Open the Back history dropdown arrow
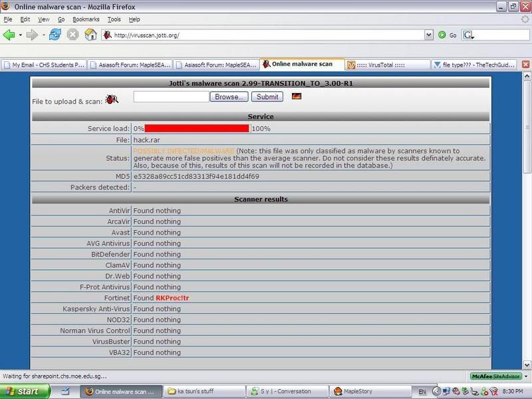Image resolution: width=532 pixels, height=399 pixels. pos(21,35)
